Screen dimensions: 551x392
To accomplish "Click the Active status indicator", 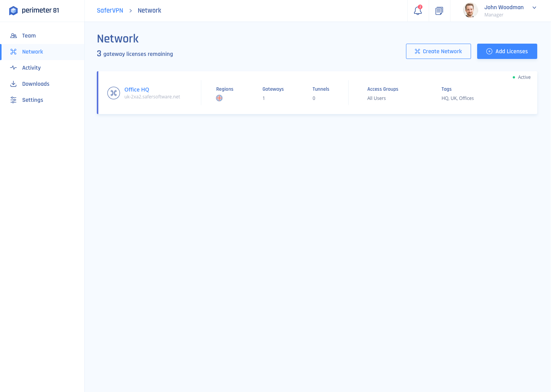I will (x=522, y=77).
